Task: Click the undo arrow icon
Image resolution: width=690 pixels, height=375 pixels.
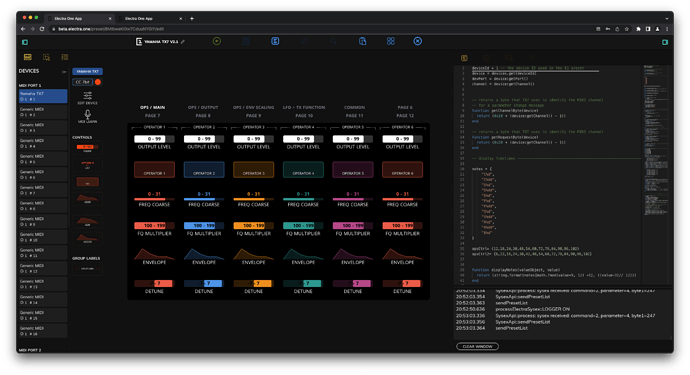Action: click(304, 41)
